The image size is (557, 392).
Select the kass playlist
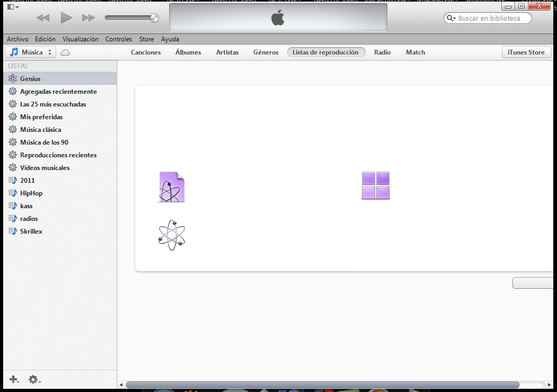[60, 206]
